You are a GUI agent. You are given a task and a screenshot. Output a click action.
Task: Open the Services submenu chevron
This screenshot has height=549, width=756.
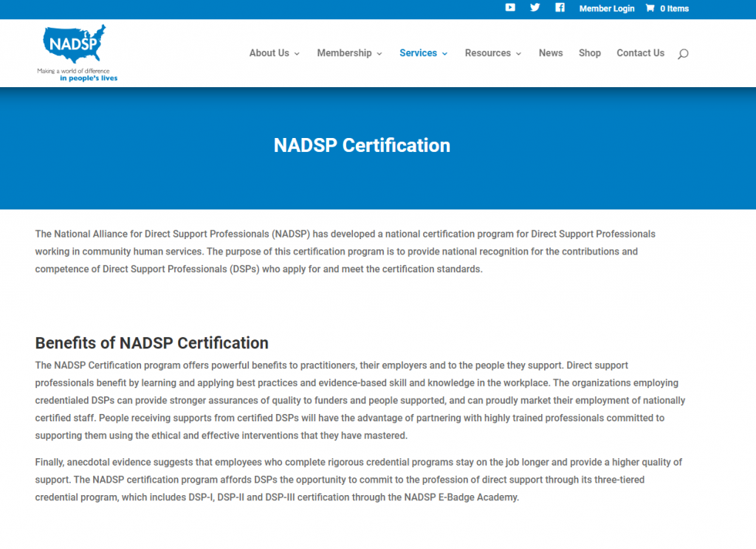coord(445,53)
